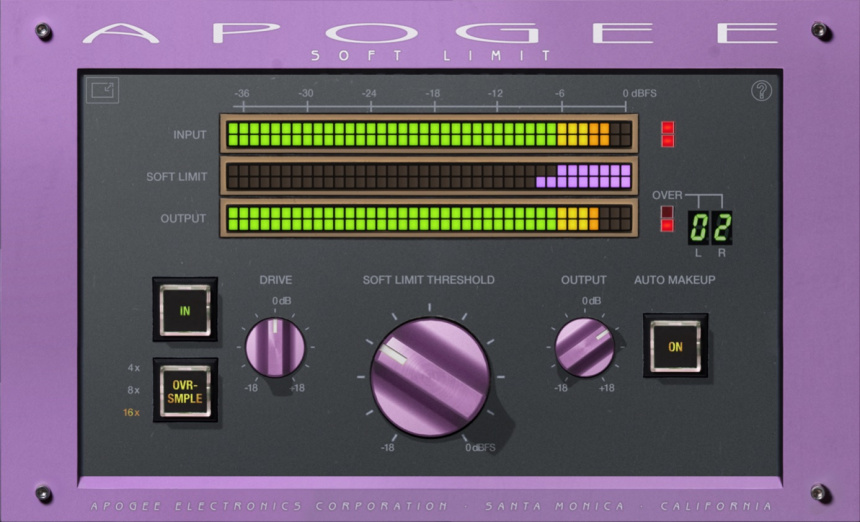Screen dimensions: 860x522
Task: Click the SOFT LIMIT THRESHOLD label
Action: click(x=428, y=280)
